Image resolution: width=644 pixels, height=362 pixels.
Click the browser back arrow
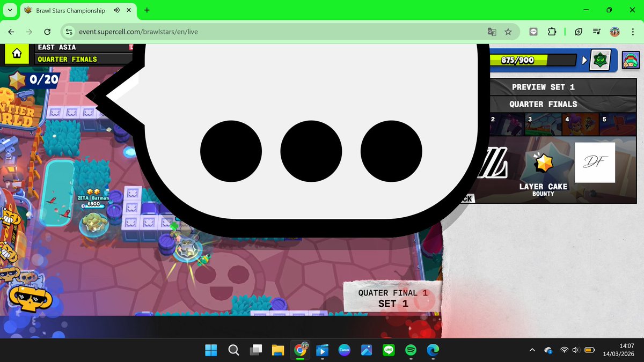point(11,32)
